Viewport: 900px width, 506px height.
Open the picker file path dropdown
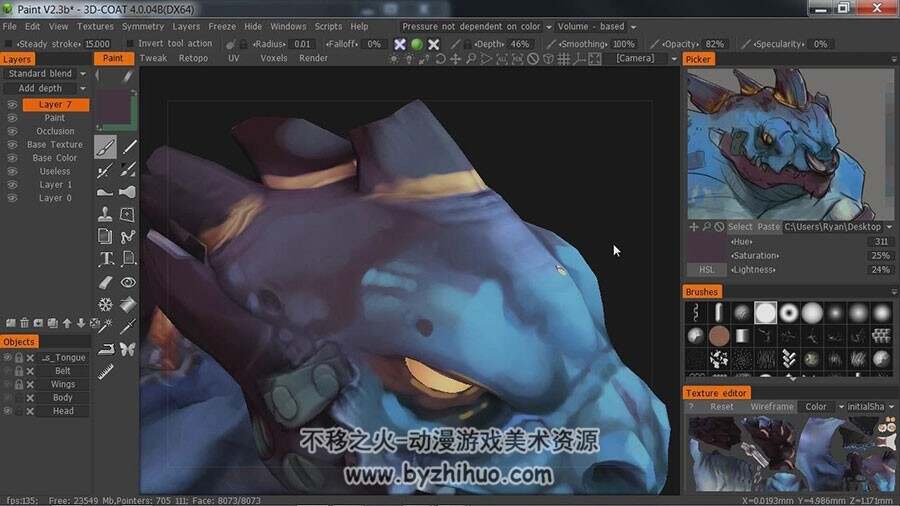click(890, 227)
